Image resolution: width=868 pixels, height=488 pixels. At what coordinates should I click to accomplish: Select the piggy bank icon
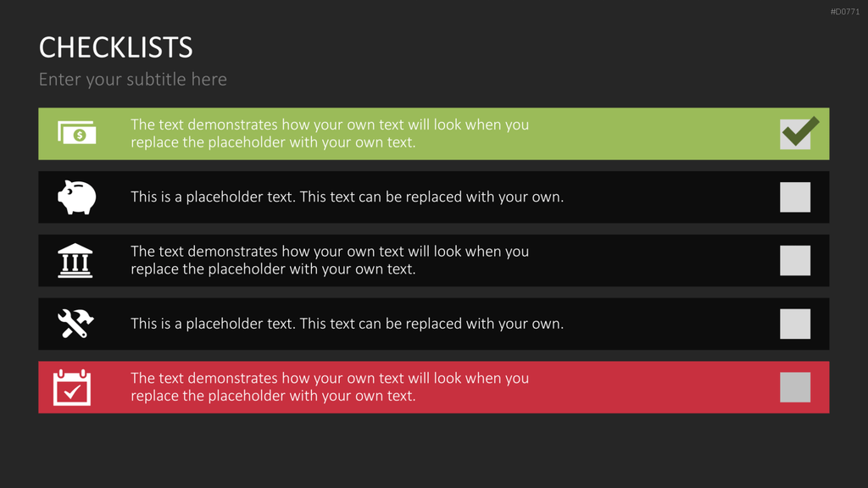[x=76, y=197]
